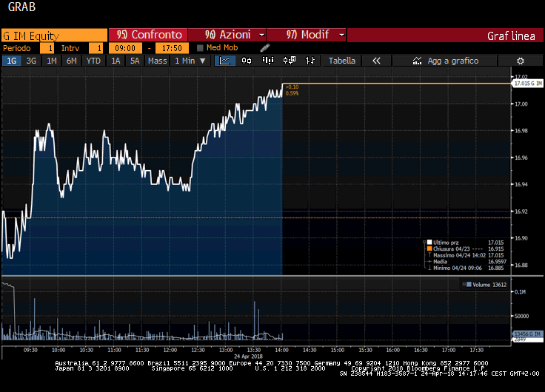
Task: Open chart settings via the gear icon
Action: tap(521, 61)
